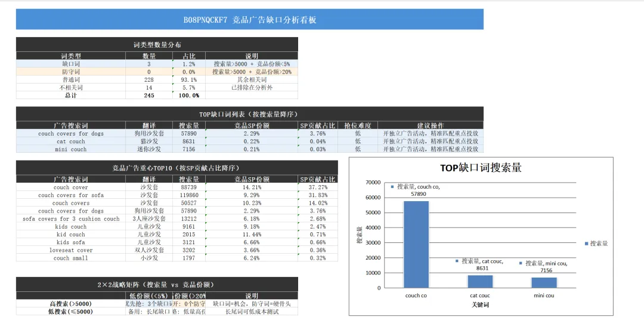The image size is (644, 320).
Task: Click the 1797 search volume cell
Action: click(189, 257)
